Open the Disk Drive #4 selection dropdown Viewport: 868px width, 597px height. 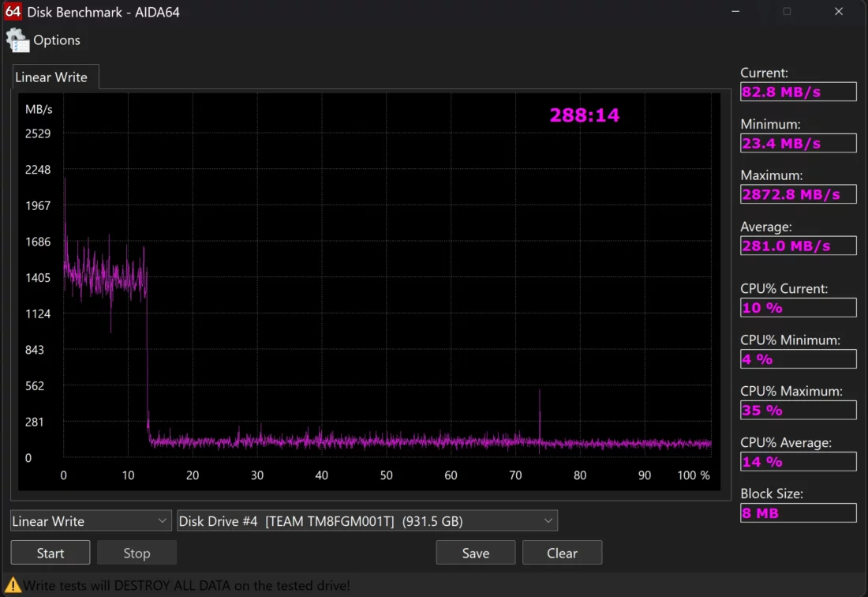[x=367, y=521]
